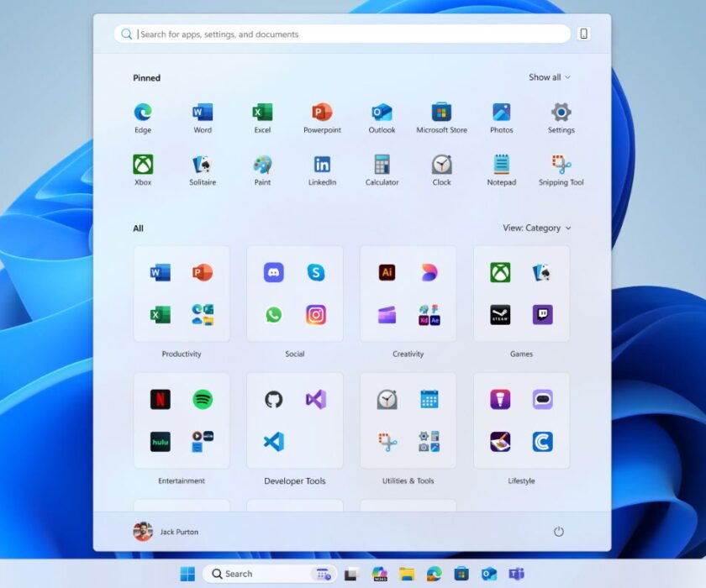Click the Start menu search field

342,34
